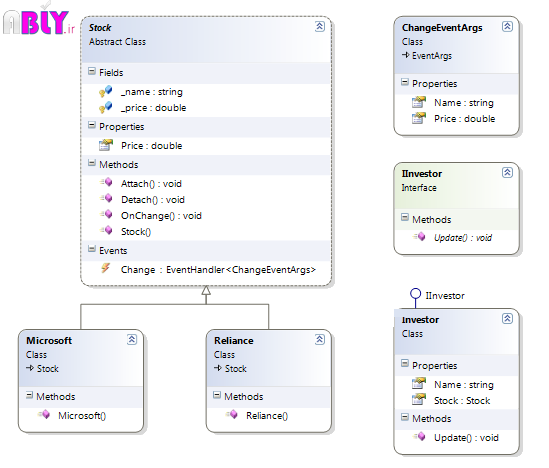The height and width of the screenshot is (468, 549).
Task: Select 'Price : double' in ChangeEventArgs
Action: [465, 119]
